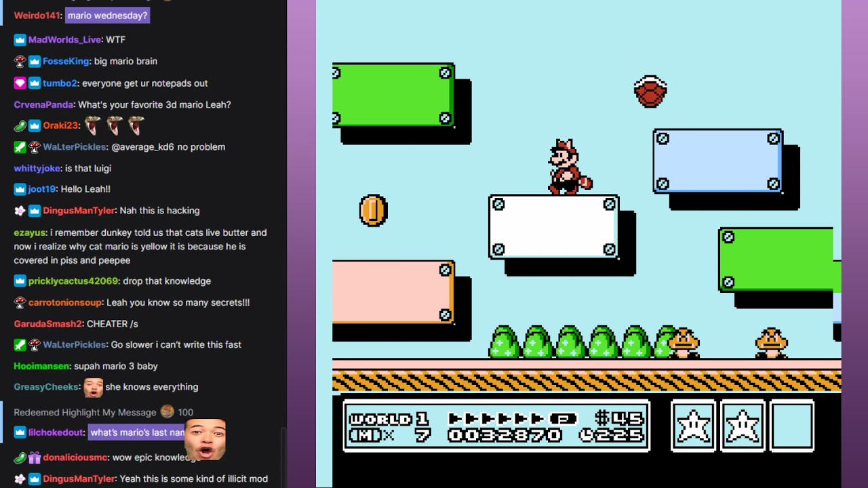Click the P-meter power gauge in HUD
Viewport: 868px width, 488px height.
pyautogui.click(x=513, y=419)
